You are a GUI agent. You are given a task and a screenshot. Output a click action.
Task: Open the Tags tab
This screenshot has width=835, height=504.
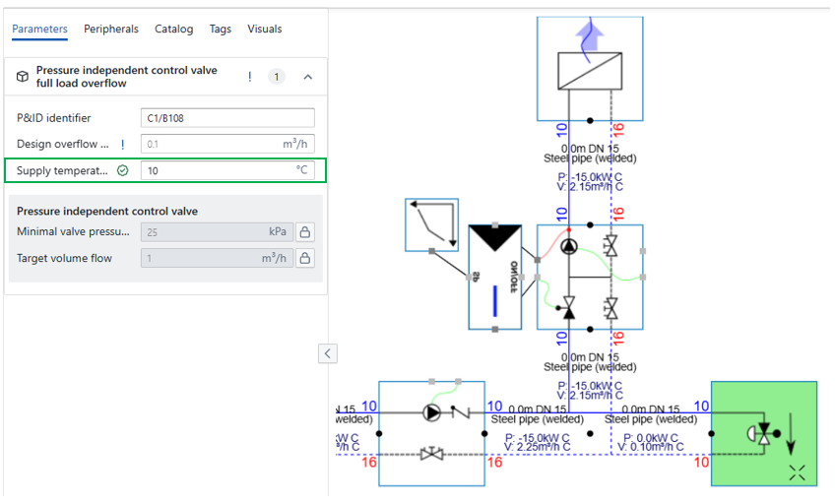(x=221, y=30)
